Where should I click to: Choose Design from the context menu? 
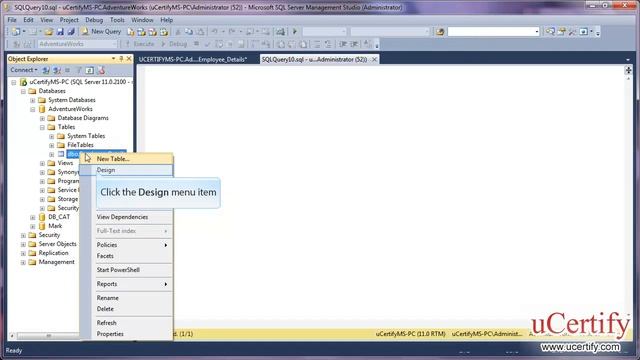[126, 170]
